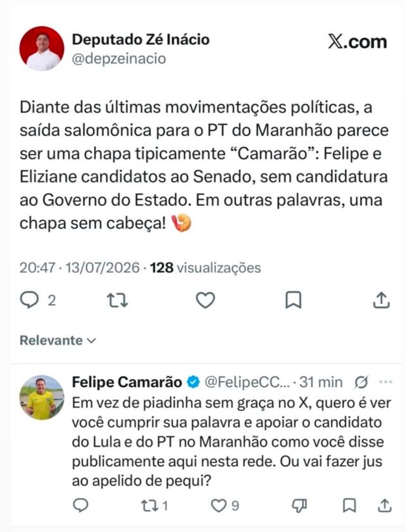Repost Felipe Camarão's reply

click(150, 506)
